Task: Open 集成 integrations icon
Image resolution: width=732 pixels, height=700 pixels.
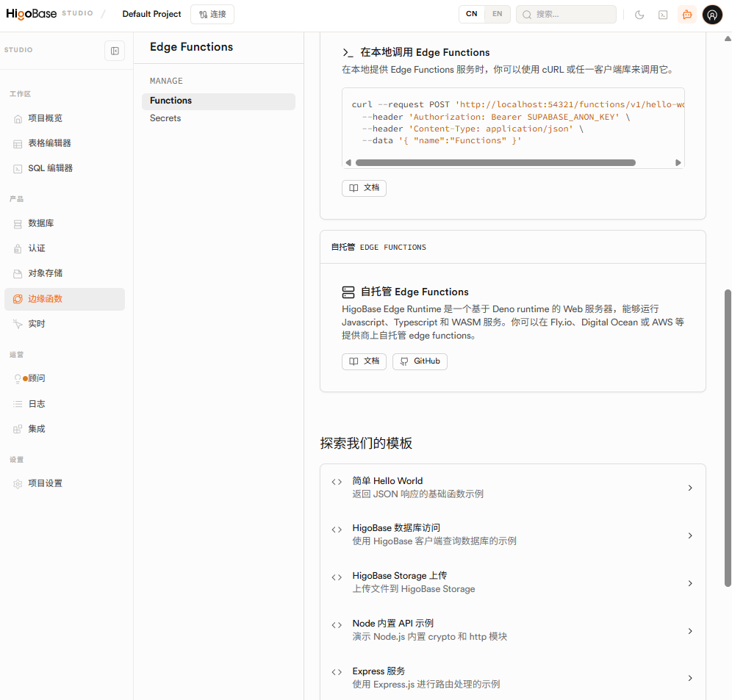Action: pyautogui.click(x=18, y=429)
